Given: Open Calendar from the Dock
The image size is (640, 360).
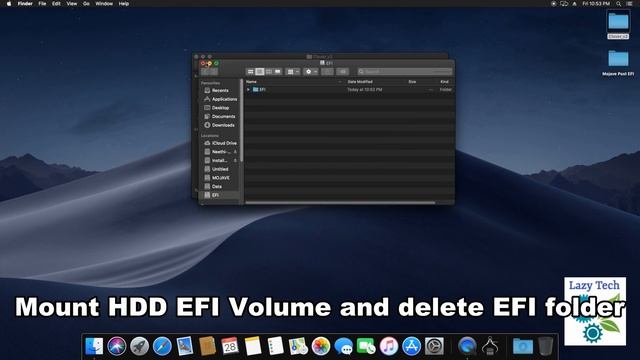Looking at the screenshot, I should coord(230,346).
